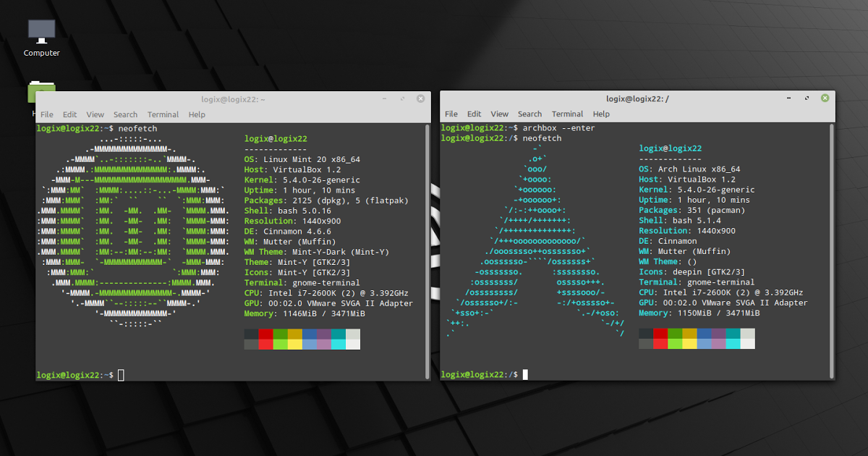Image resolution: width=868 pixels, height=456 pixels.
Task: Click 'Kernel: 5.4.0-26-generic' in left terminal
Action: tap(302, 180)
